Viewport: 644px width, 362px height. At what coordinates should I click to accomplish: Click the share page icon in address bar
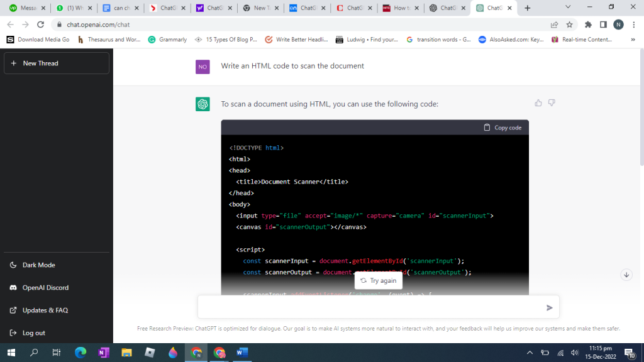click(554, 25)
